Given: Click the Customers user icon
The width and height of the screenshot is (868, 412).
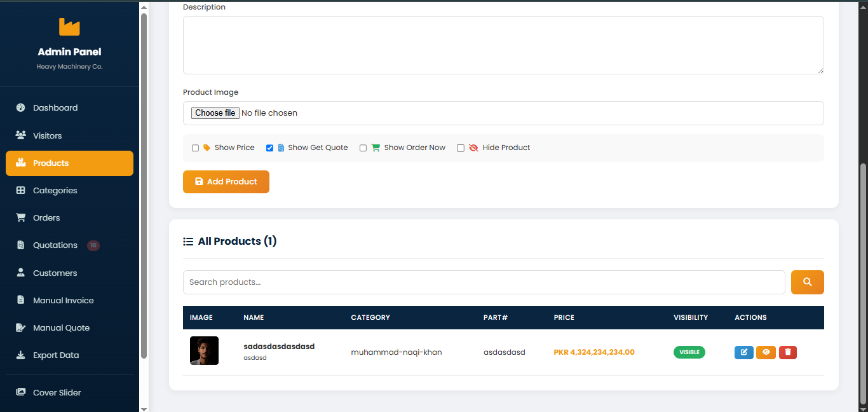Looking at the screenshot, I should (x=20, y=273).
